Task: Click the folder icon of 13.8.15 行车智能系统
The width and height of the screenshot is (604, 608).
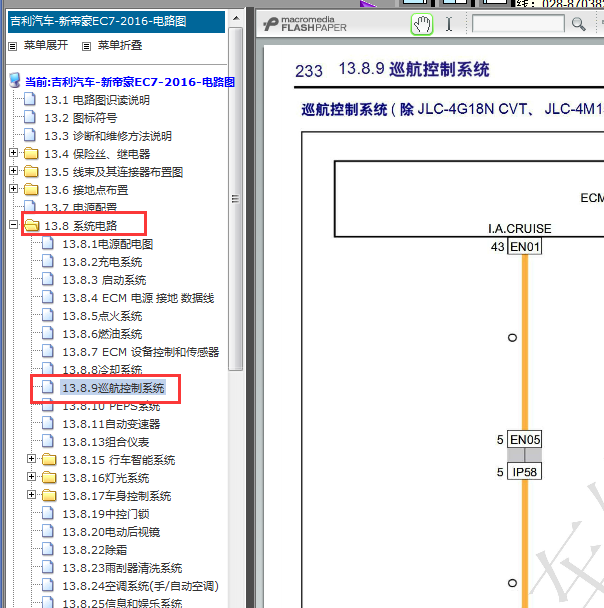Action: [49, 460]
